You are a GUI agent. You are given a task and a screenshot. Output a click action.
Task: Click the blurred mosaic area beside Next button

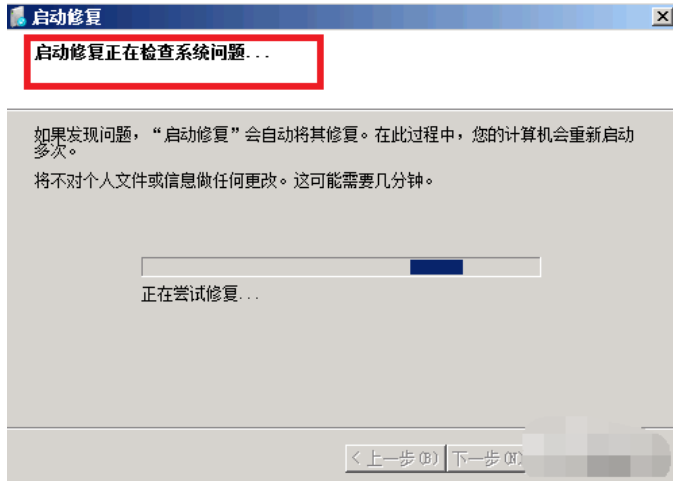click(x=597, y=447)
